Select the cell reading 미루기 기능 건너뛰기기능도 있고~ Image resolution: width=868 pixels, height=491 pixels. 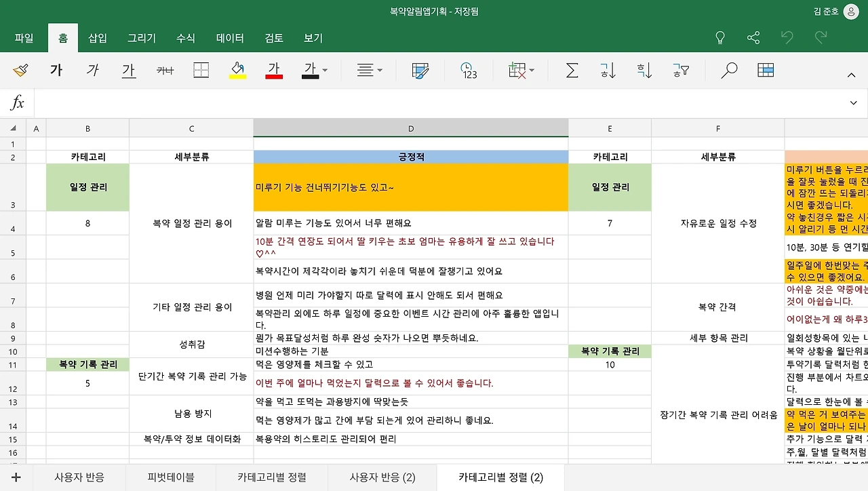(411, 187)
